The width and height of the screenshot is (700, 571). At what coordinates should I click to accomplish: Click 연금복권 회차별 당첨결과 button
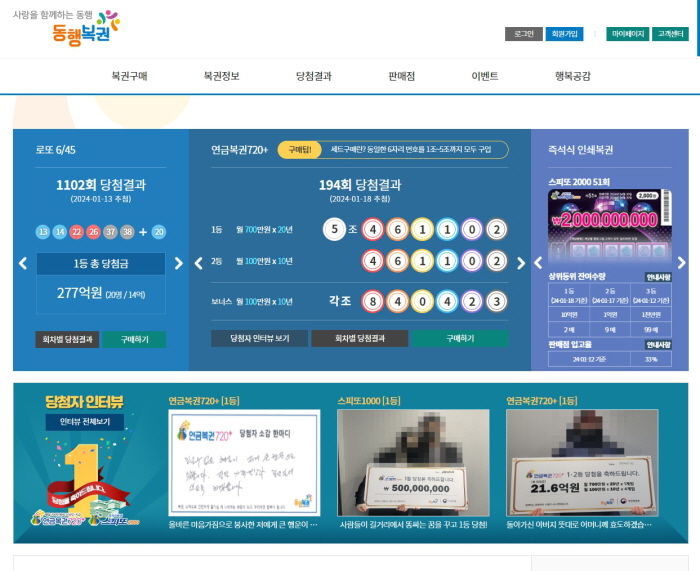pos(360,338)
